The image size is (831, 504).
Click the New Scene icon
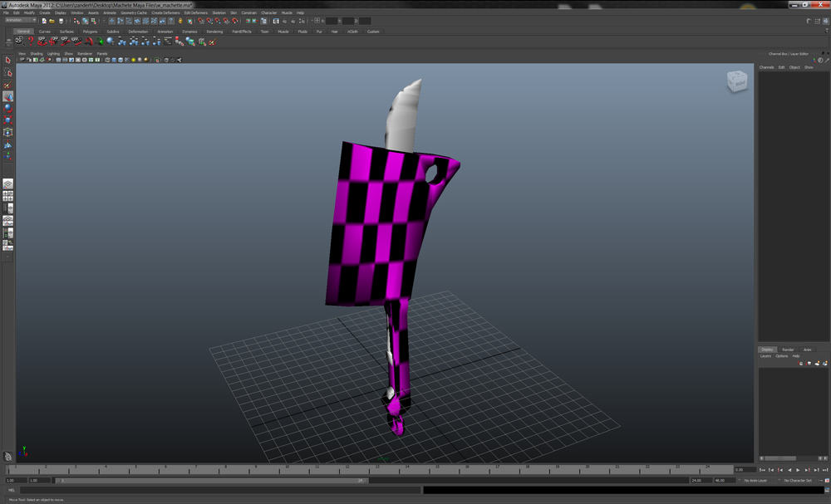(x=44, y=22)
